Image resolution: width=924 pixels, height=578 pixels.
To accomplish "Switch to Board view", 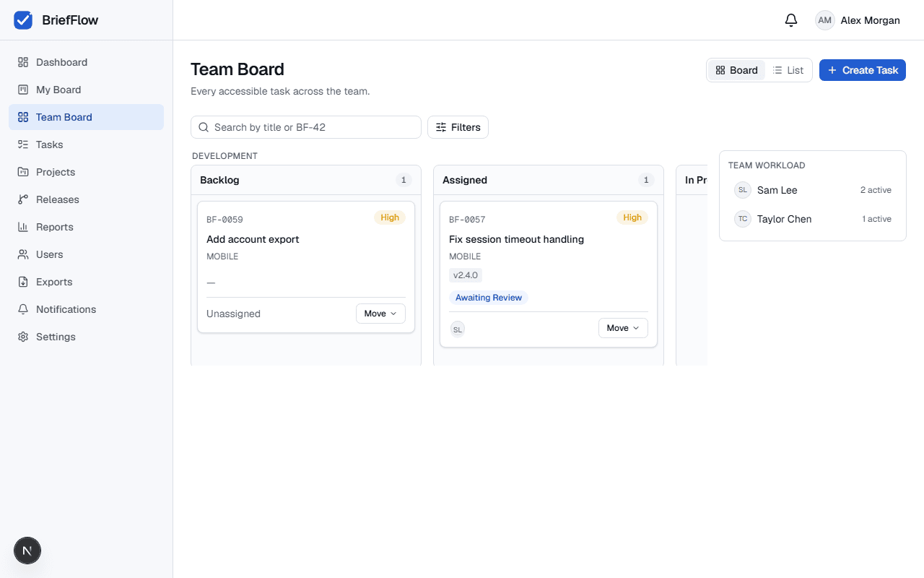I will 736,70.
